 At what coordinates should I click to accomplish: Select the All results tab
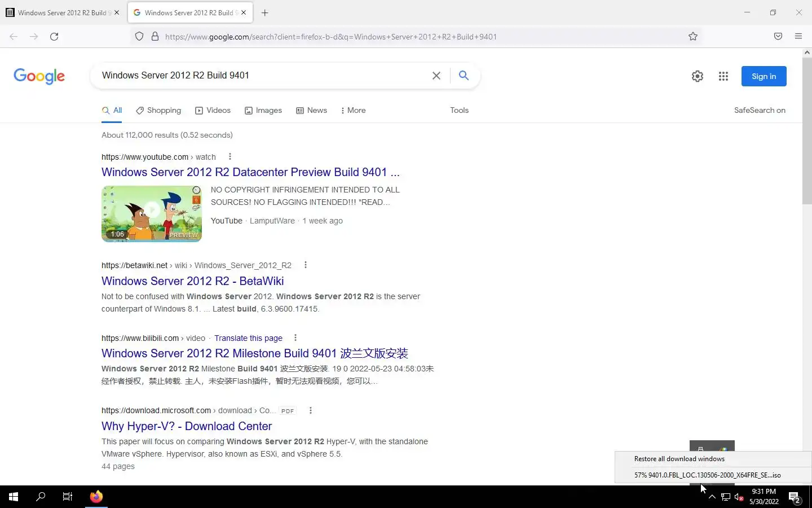[x=112, y=111]
